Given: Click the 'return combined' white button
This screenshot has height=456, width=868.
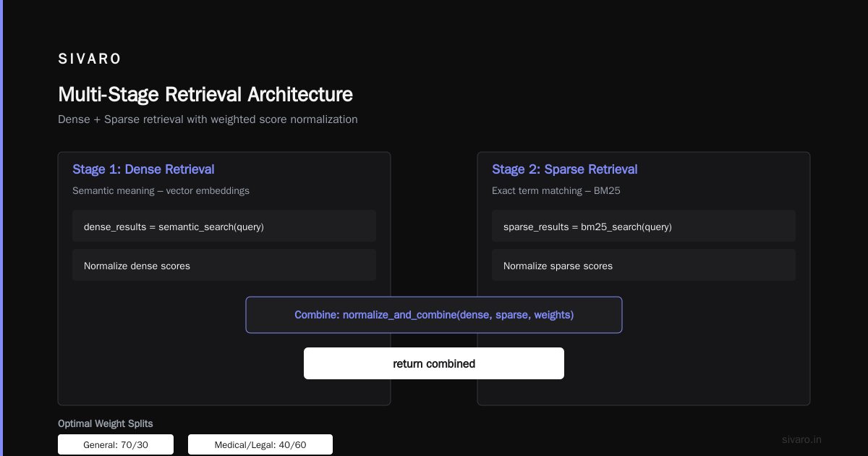Looking at the screenshot, I should click(x=434, y=363).
